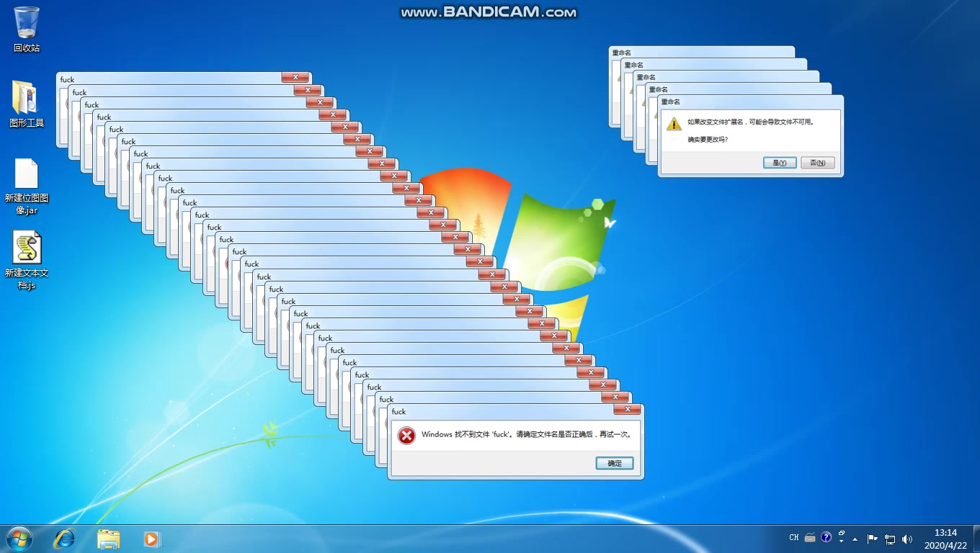This screenshot has width=980, height=553.
Task: Open Windows Explorer from the taskbar
Action: (x=109, y=539)
